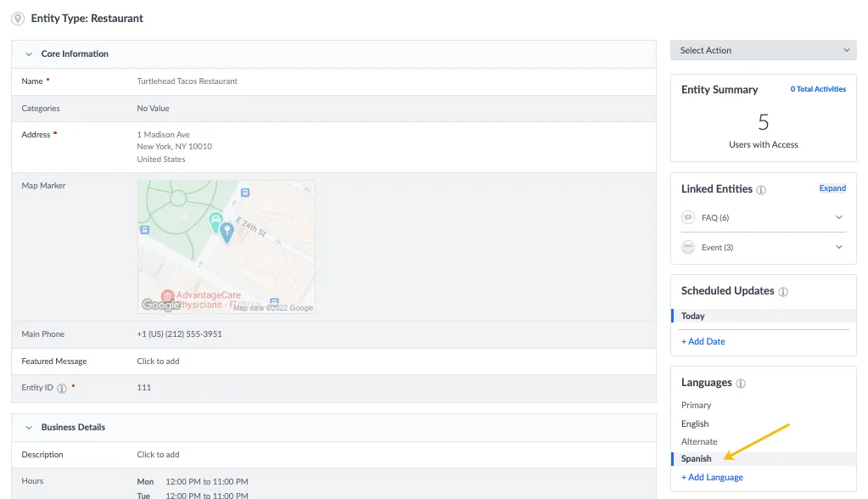Select the FAQ speech bubble icon
Image resolution: width=868 pixels, height=499 pixels.
coord(688,217)
